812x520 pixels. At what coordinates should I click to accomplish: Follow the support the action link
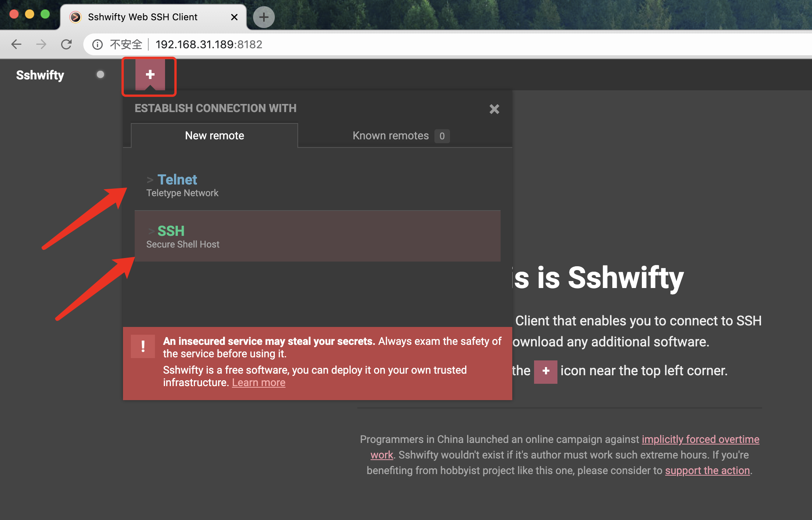pyautogui.click(x=707, y=471)
